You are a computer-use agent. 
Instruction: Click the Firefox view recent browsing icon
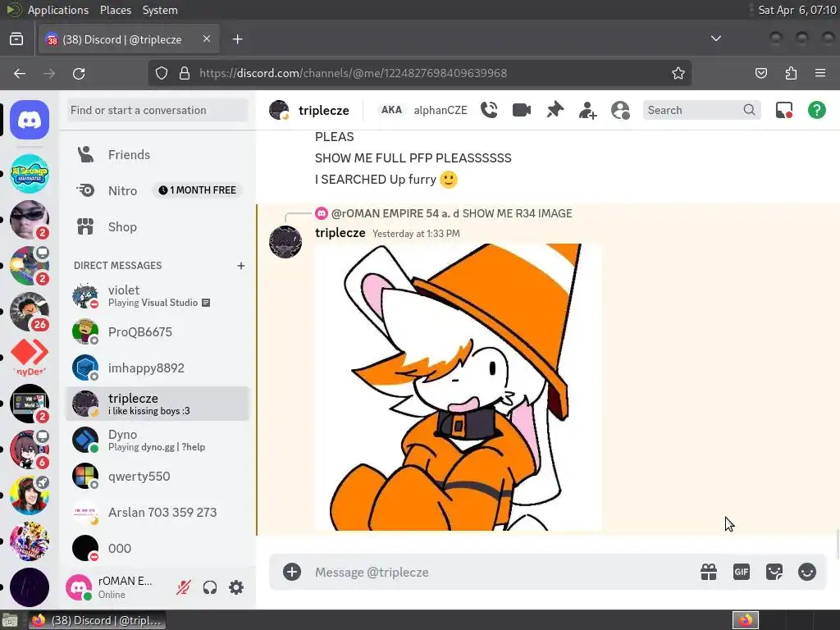(x=16, y=39)
